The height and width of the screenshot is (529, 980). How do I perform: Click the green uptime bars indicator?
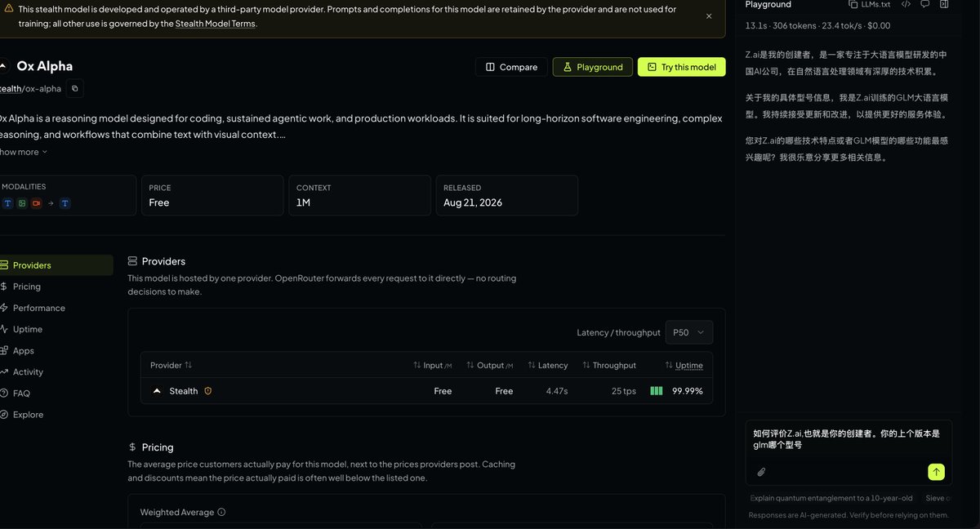coord(657,391)
